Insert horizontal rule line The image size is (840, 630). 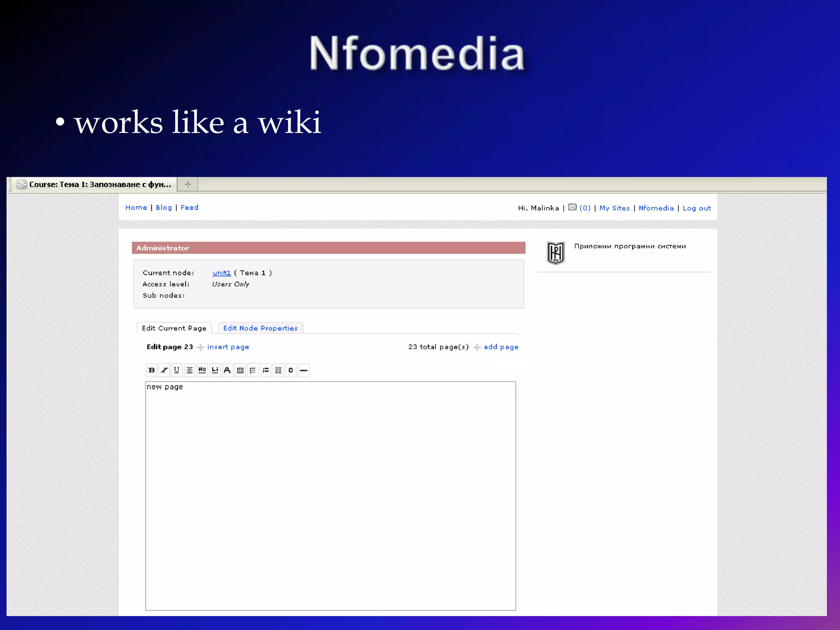(x=304, y=370)
